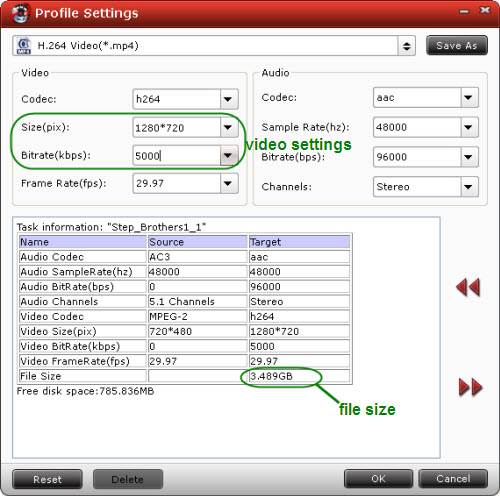Click the Reset button
The image size is (500, 496).
[47, 479]
